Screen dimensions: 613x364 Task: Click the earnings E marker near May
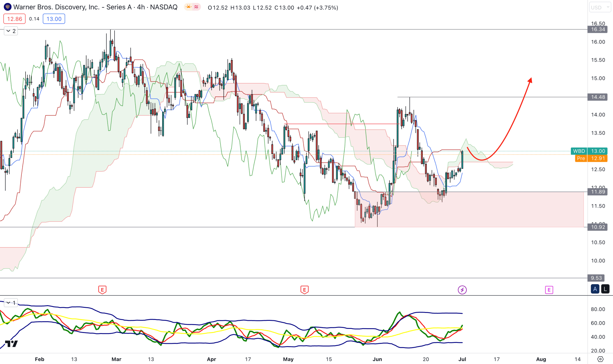304,290
